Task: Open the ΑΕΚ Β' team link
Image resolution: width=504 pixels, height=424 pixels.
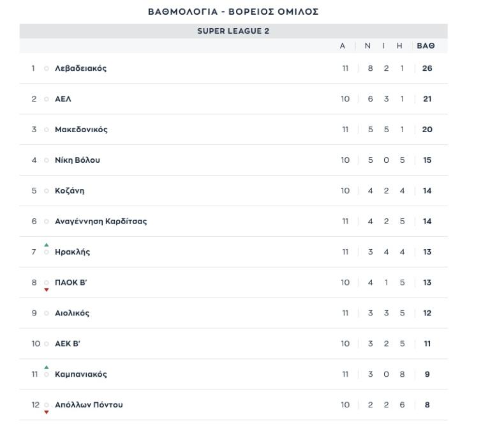Action: [68, 344]
